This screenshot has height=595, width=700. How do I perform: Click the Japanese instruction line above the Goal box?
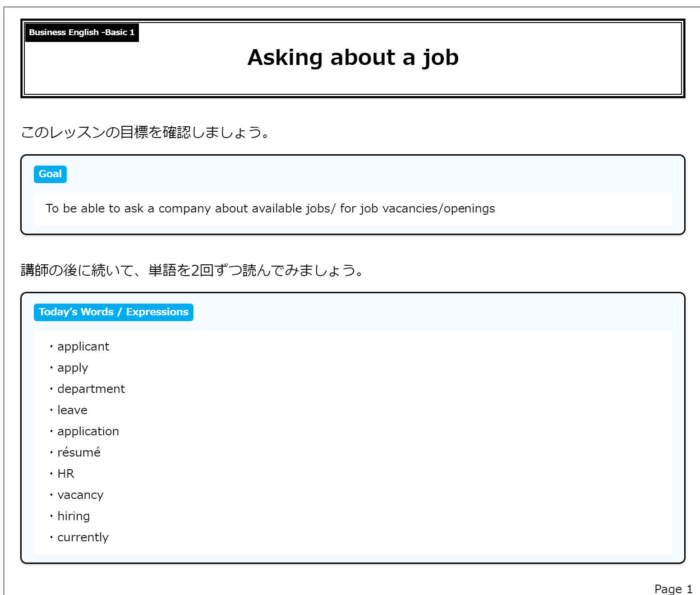pos(145,132)
